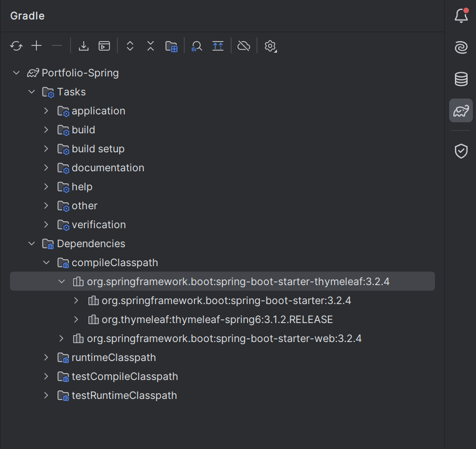The height and width of the screenshot is (449, 476).
Task: Expand runtimeClasspath node
Action: [46, 357]
